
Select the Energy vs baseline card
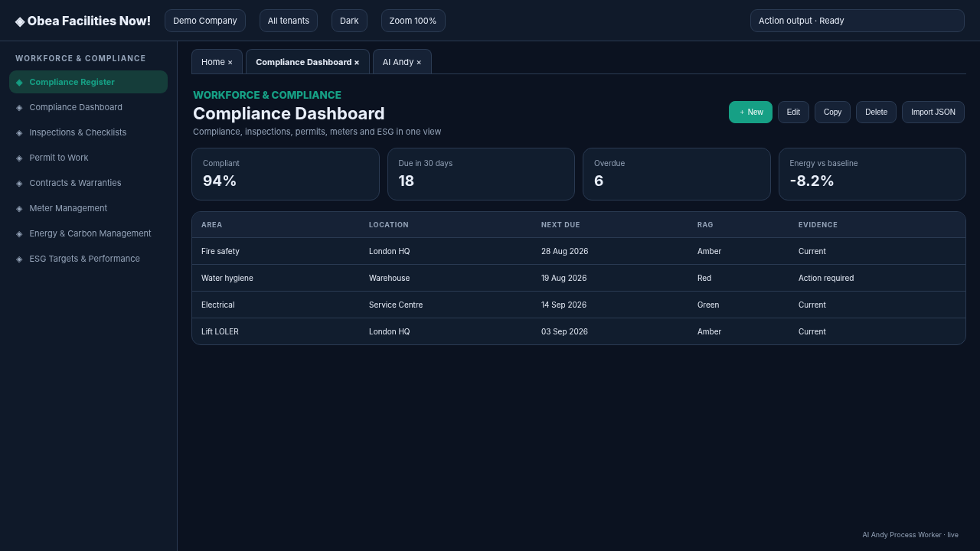(x=872, y=174)
